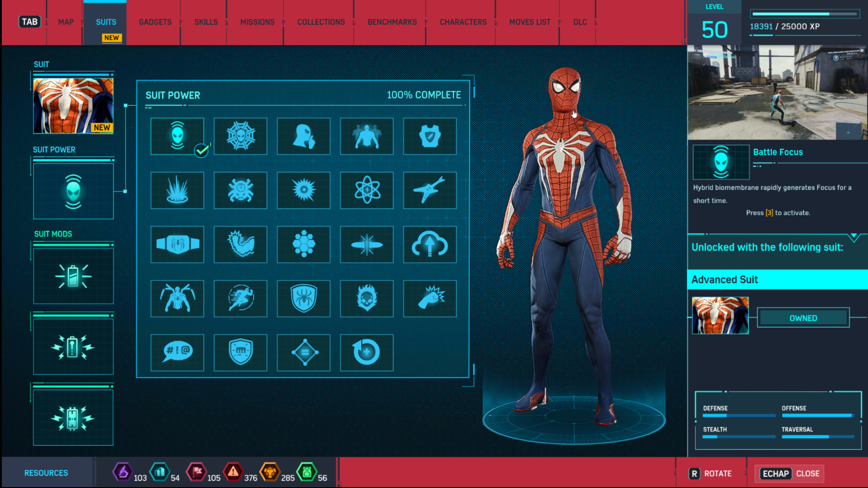Open the Advanced Suit details expander
Viewport: 868px width, 488px height.
[776, 279]
